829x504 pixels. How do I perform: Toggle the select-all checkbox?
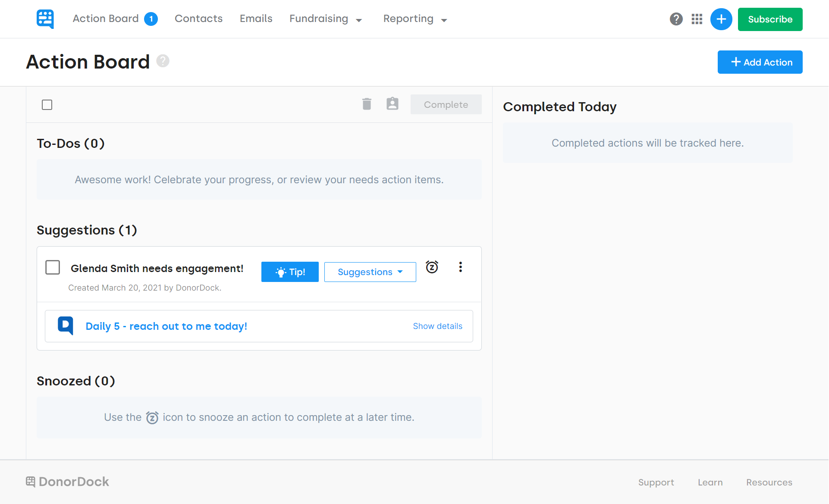click(47, 105)
